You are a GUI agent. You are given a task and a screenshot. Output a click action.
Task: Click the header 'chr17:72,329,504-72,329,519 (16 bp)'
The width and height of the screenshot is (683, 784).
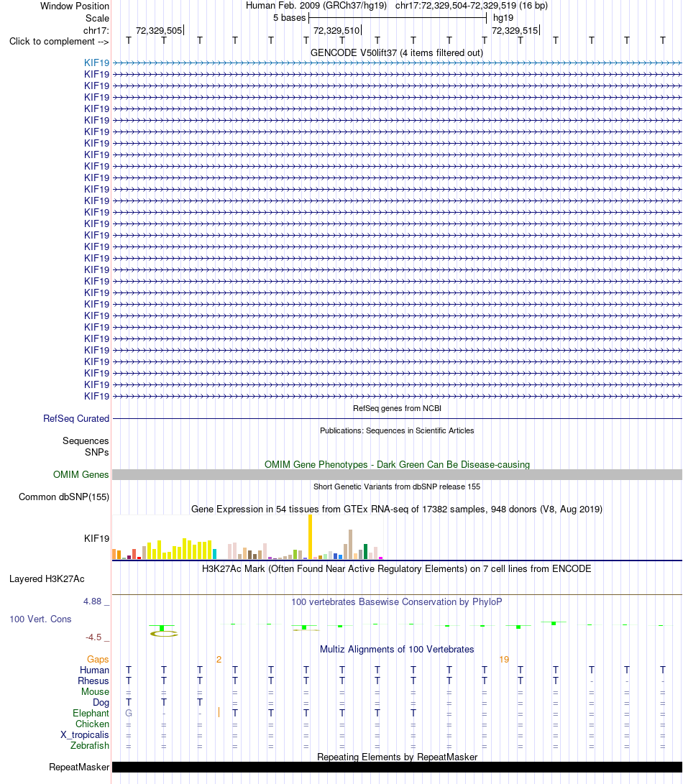(472, 6)
